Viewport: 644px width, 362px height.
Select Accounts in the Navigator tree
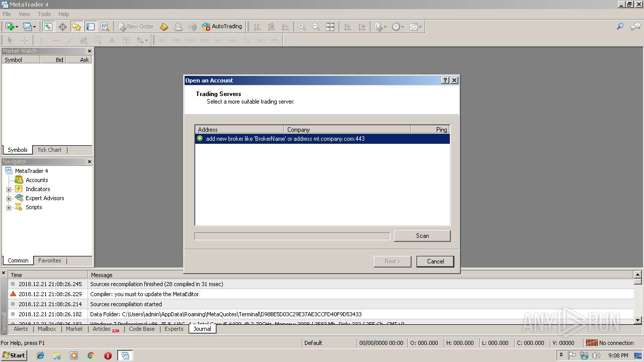pos(37,180)
